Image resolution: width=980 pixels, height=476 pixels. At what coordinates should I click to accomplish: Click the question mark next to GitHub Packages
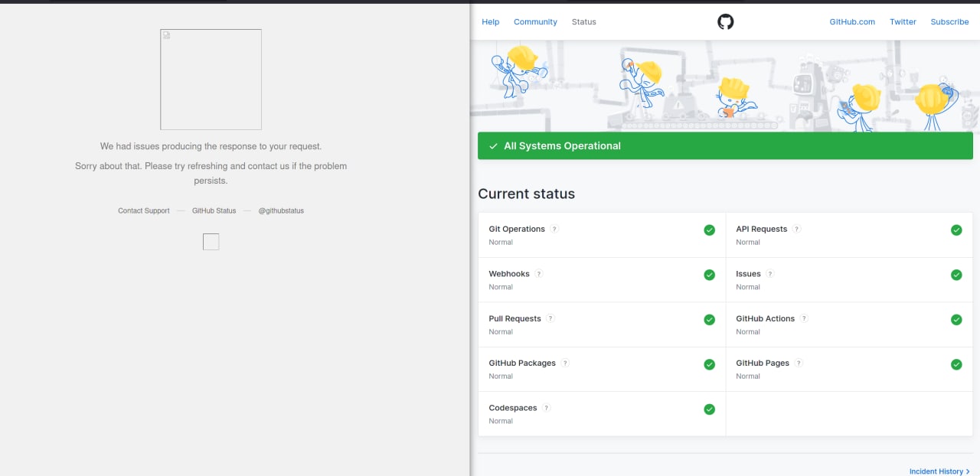pyautogui.click(x=565, y=364)
